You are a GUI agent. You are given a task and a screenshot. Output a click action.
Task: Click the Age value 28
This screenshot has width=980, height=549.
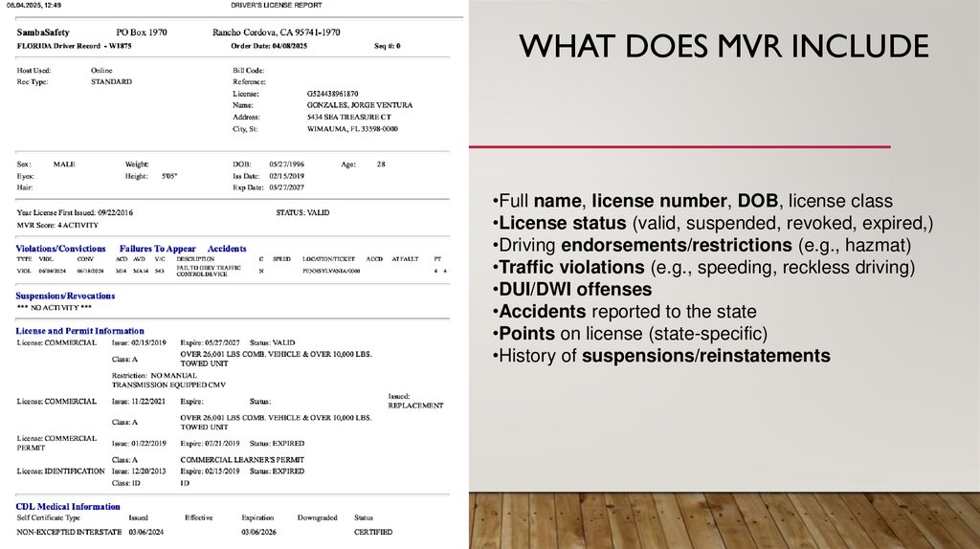(381, 165)
